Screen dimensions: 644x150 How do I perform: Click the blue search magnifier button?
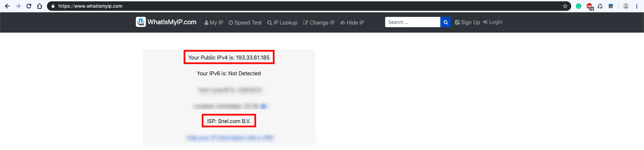(x=445, y=22)
